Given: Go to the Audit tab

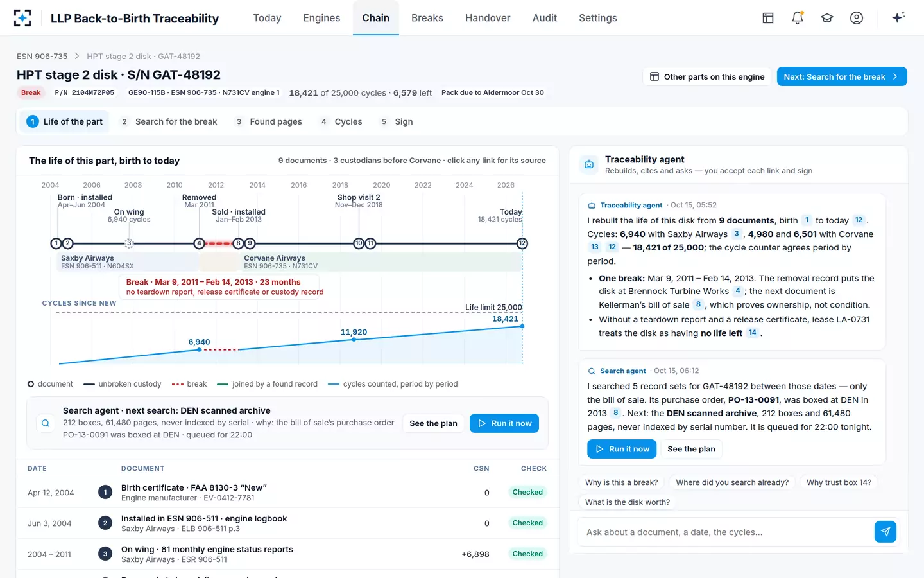Looking at the screenshot, I should 545,18.
